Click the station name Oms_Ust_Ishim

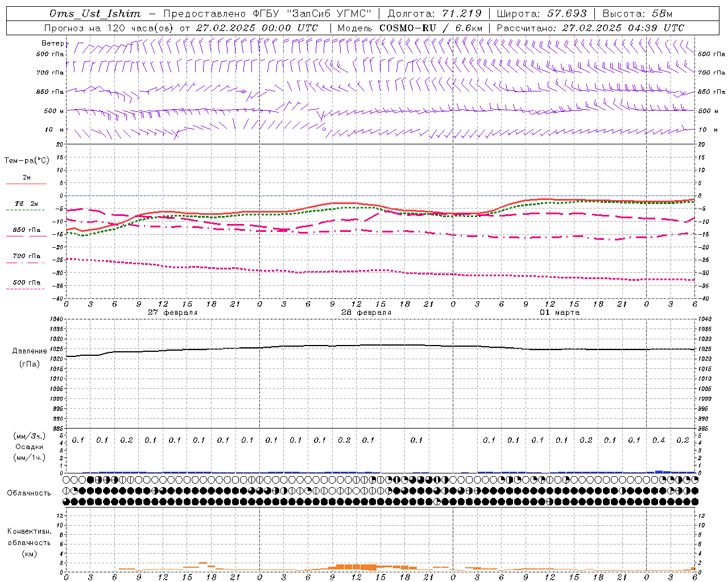(x=95, y=14)
